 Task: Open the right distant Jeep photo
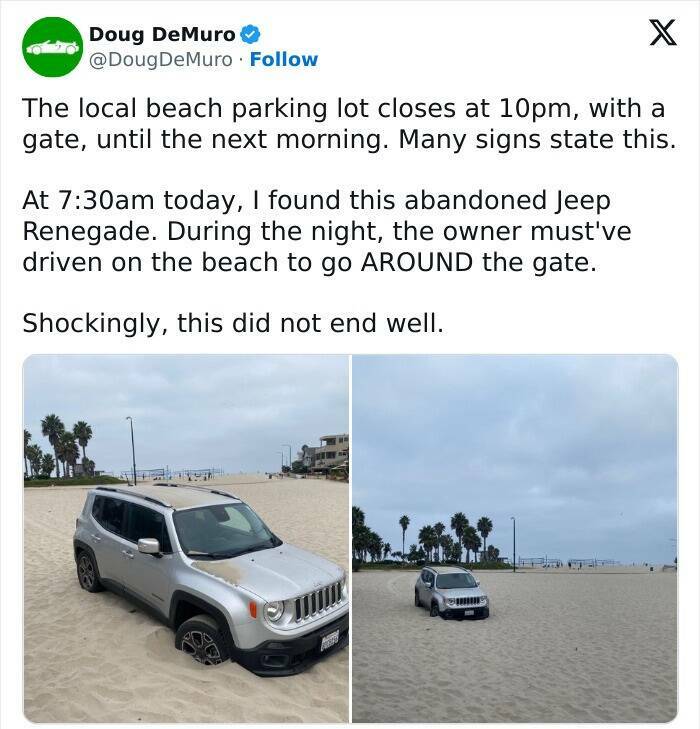(x=514, y=538)
